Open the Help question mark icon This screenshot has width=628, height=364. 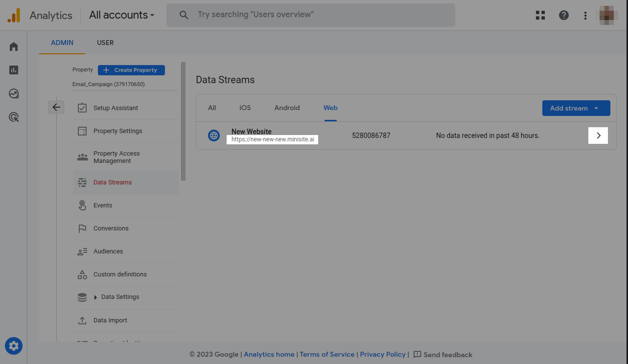[564, 15]
